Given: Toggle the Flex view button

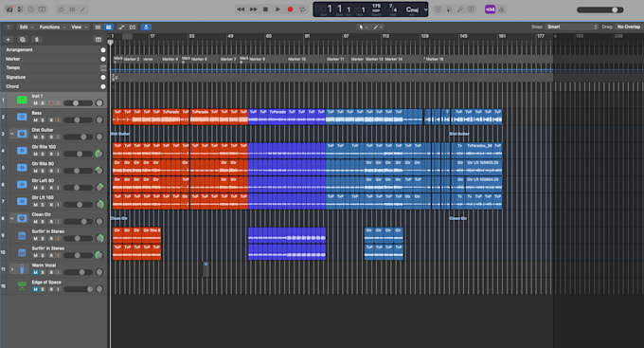Looking at the screenshot, I should coord(133,27).
